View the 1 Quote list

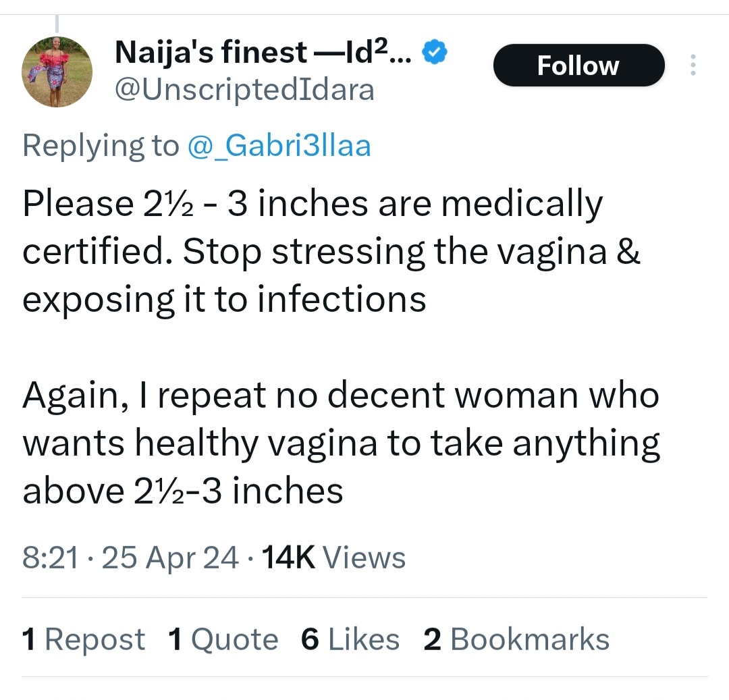[x=223, y=639]
